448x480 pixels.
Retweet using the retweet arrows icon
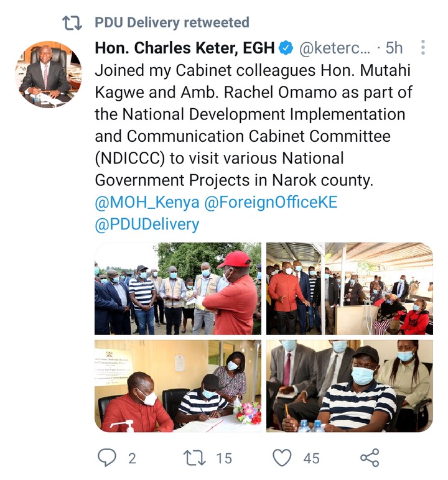[x=194, y=458]
